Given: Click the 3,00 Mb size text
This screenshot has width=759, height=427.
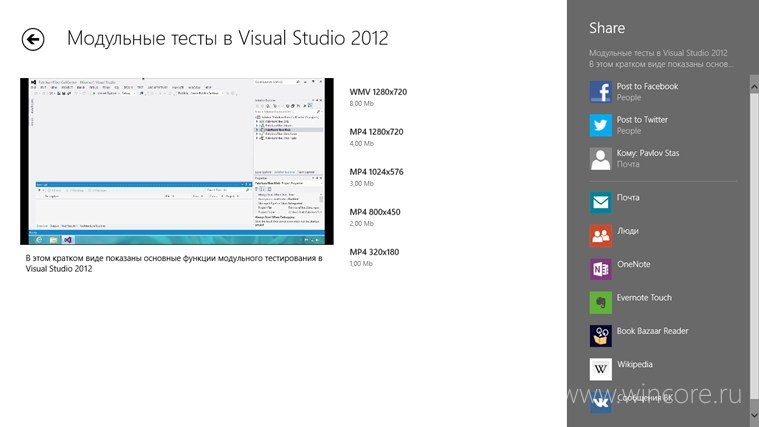Looking at the screenshot, I should 362,184.
